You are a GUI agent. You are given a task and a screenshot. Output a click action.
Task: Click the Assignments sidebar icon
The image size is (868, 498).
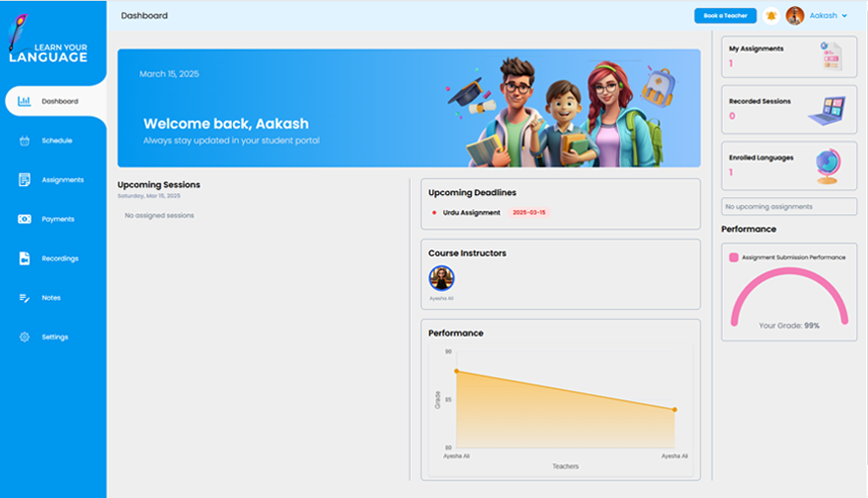(x=24, y=180)
